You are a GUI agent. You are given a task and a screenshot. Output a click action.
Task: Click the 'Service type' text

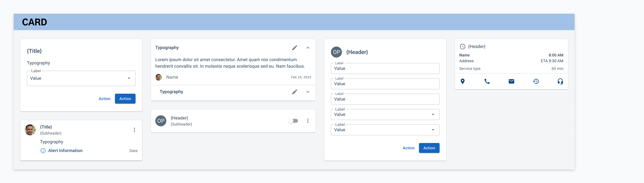tap(470, 69)
